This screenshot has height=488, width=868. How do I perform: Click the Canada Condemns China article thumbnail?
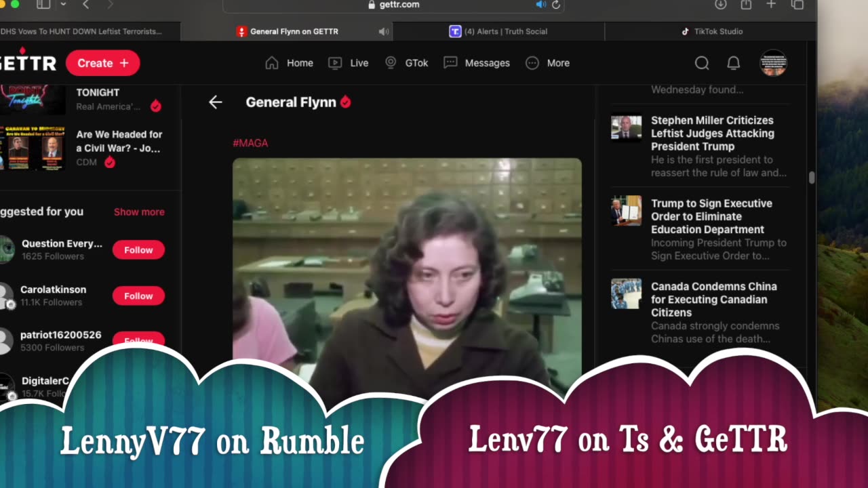pyautogui.click(x=626, y=293)
